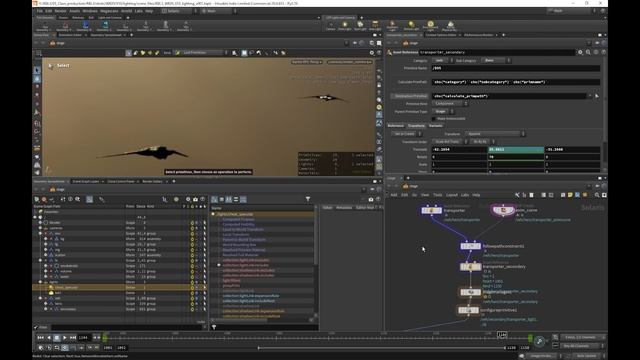The image size is (640, 360).
Task: Toggle yellow circle icon in lights row
Action: point(192,282)
